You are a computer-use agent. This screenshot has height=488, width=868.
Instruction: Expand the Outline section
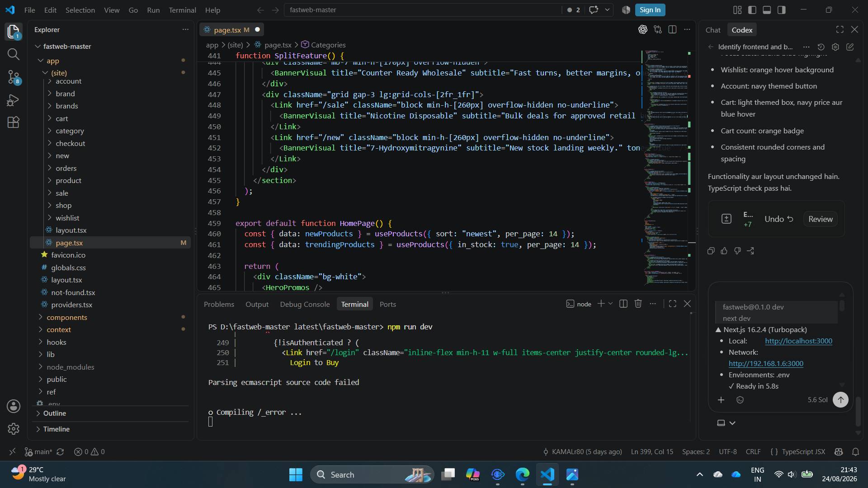point(54,413)
